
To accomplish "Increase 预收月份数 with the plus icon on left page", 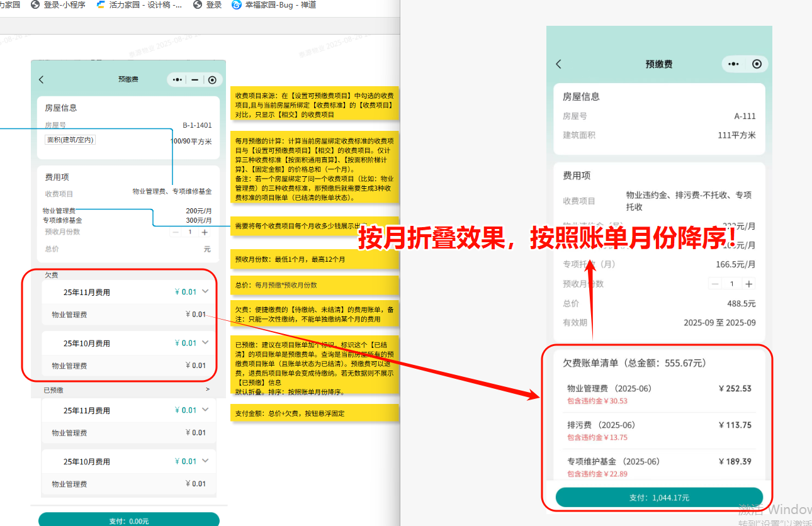I will click(204, 232).
